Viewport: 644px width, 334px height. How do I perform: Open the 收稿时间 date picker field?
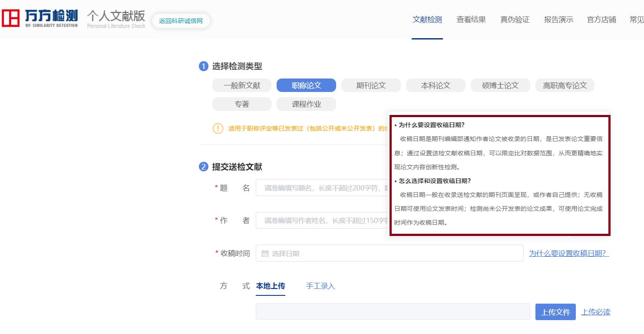point(390,253)
